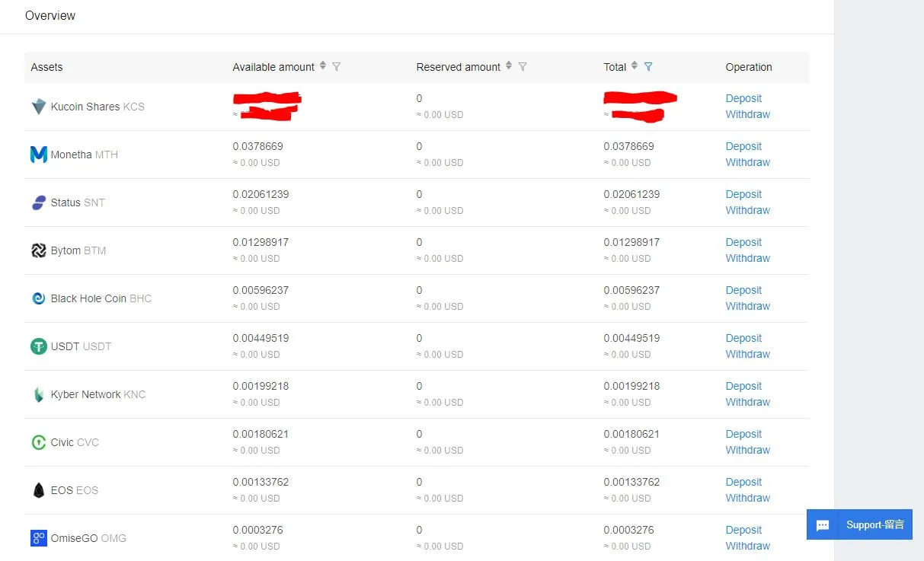The image size is (924, 561).
Task: Click the Reserved amount header label
Action: (459, 67)
